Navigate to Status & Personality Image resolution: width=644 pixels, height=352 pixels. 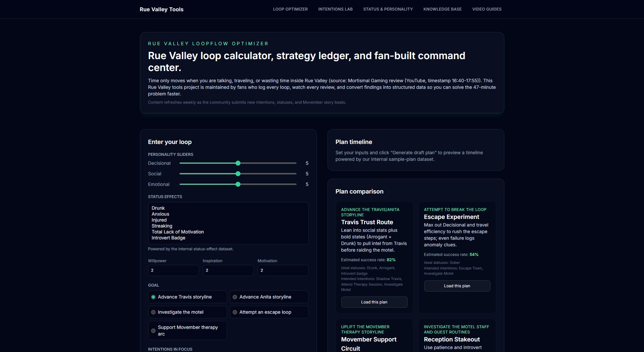point(388,9)
